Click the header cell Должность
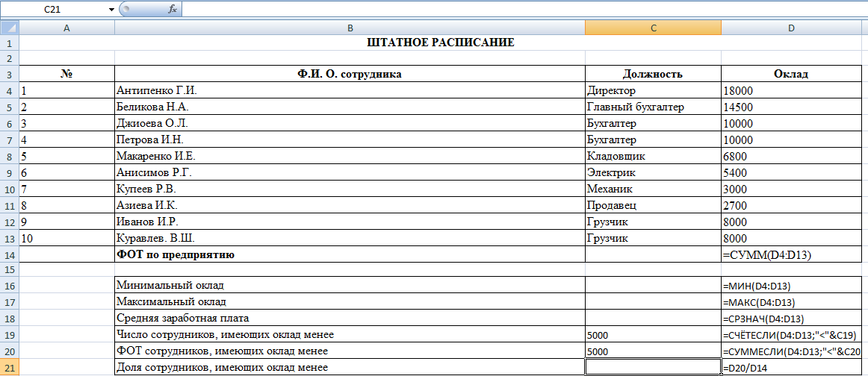868x376 pixels. click(653, 74)
